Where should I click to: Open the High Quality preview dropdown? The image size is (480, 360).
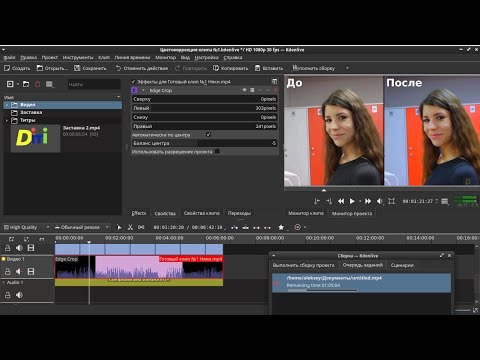[27, 227]
